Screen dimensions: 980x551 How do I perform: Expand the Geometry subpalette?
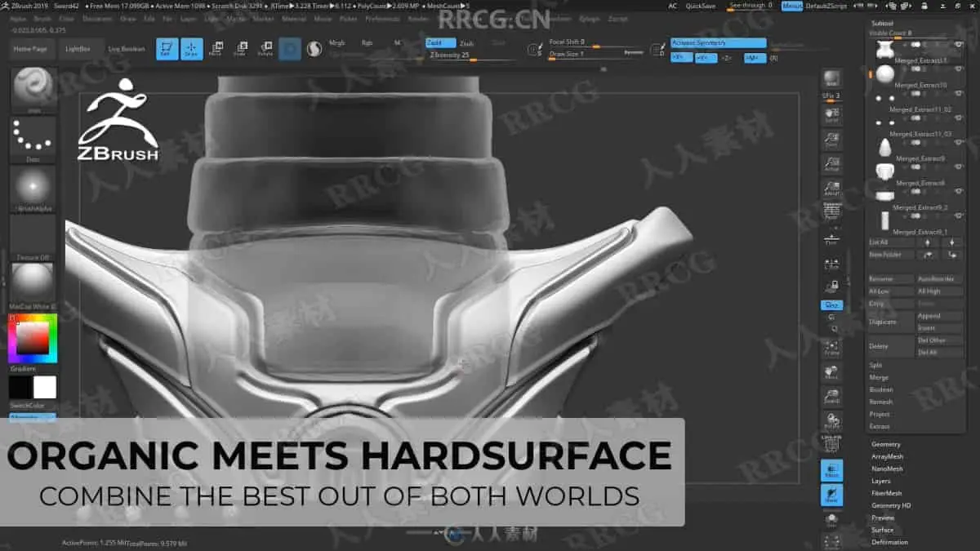(x=886, y=444)
